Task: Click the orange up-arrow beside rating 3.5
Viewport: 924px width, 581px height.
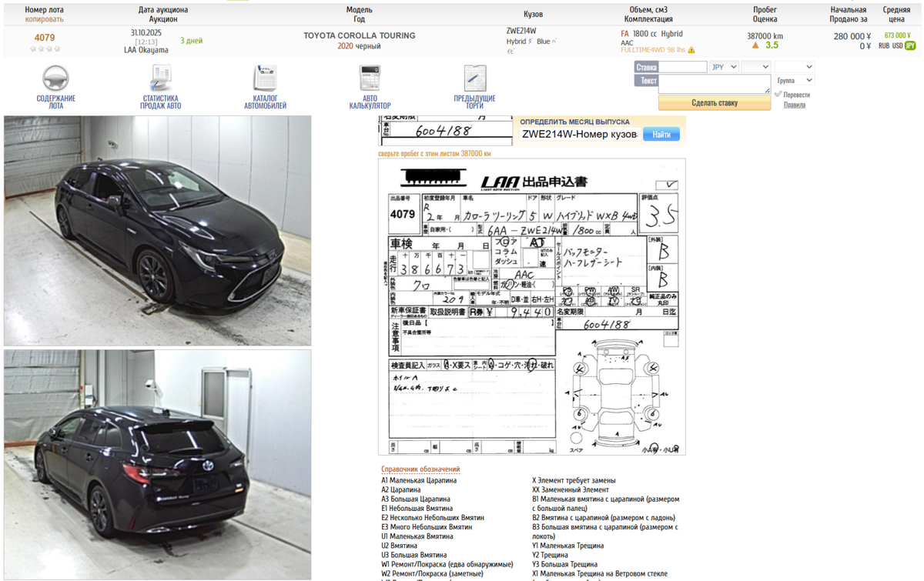Action: pos(755,45)
